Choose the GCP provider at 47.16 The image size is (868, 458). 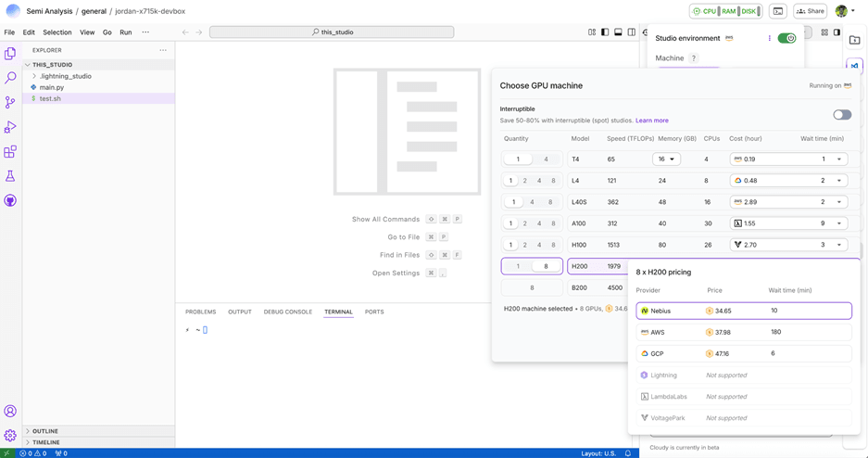pos(744,353)
